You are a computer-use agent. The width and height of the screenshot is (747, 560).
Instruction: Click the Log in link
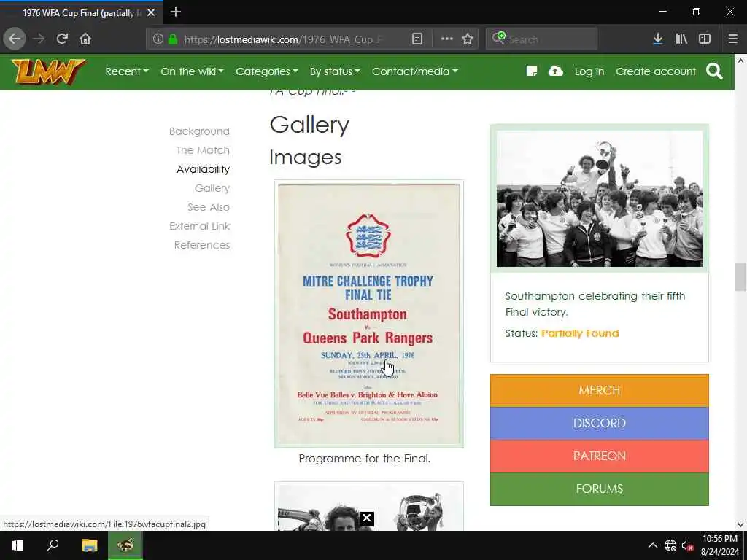(589, 71)
